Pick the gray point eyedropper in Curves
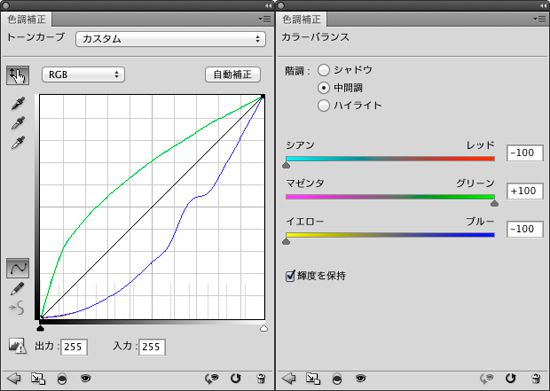 pyautogui.click(x=18, y=123)
